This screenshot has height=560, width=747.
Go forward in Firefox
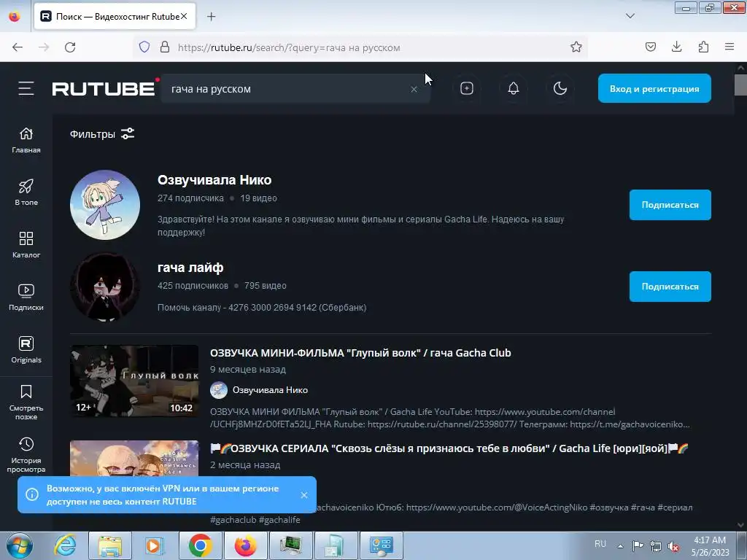pyautogui.click(x=44, y=47)
